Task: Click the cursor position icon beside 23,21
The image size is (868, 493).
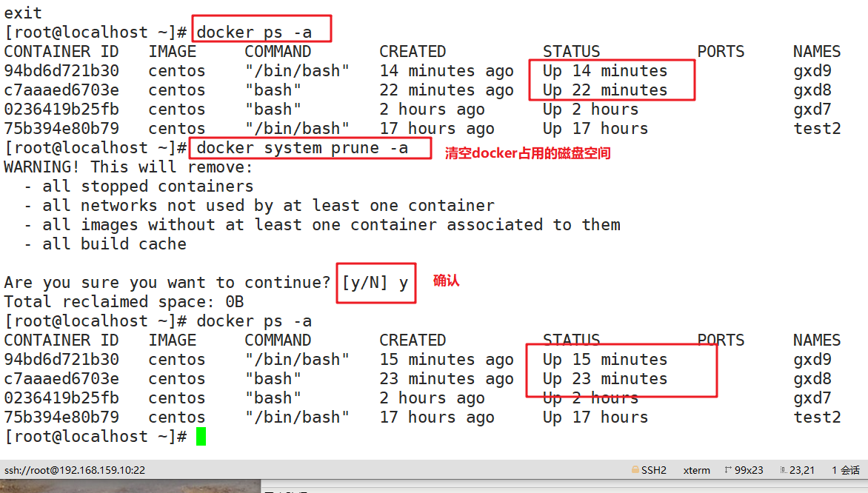Action: tap(784, 470)
